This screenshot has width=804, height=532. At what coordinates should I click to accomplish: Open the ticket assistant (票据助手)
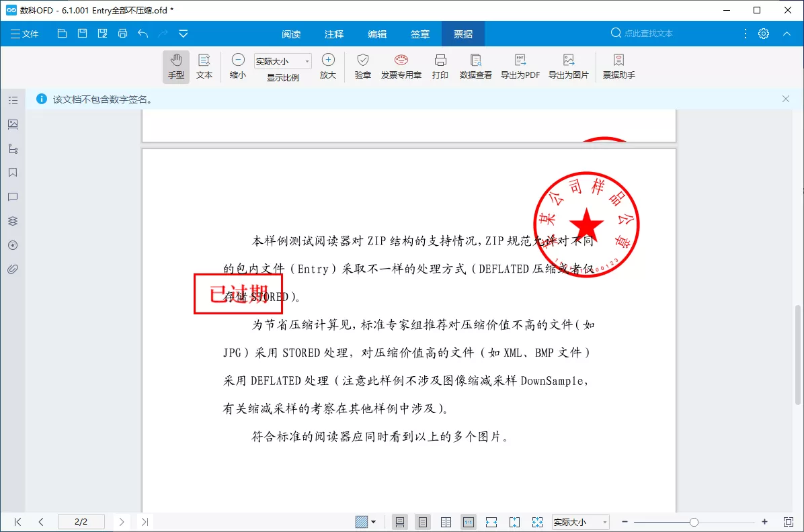tap(619, 66)
